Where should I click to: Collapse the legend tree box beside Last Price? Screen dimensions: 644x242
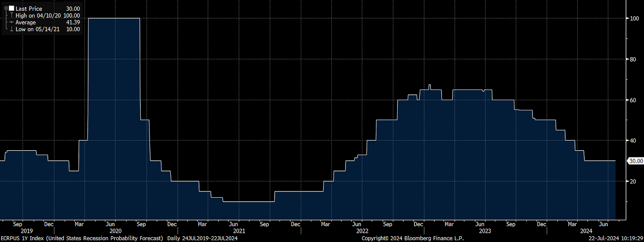coord(6,8)
